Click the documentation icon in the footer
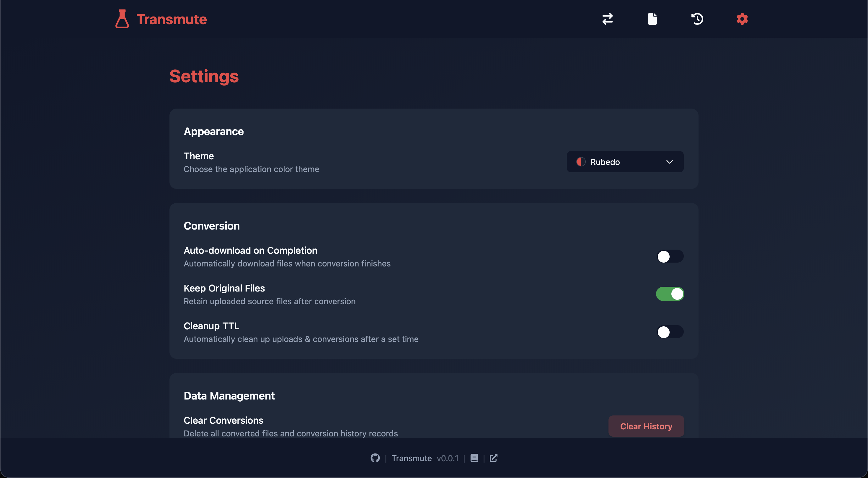 click(474, 458)
